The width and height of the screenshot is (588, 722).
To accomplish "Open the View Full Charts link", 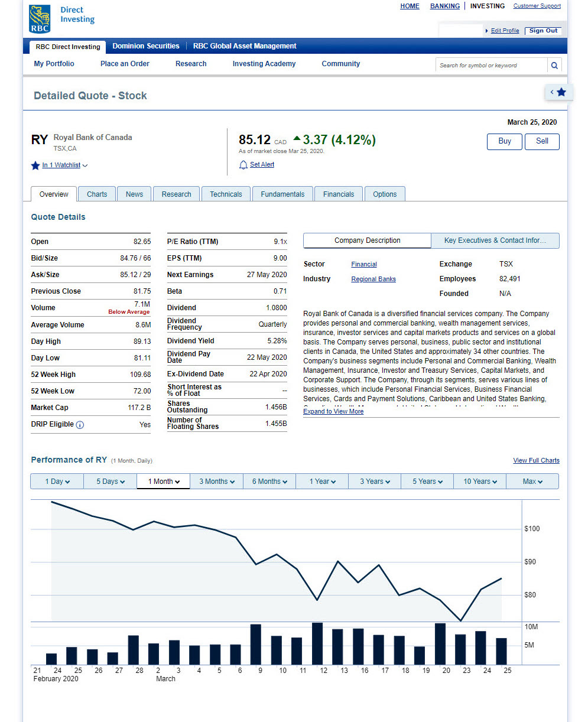I will (x=537, y=461).
